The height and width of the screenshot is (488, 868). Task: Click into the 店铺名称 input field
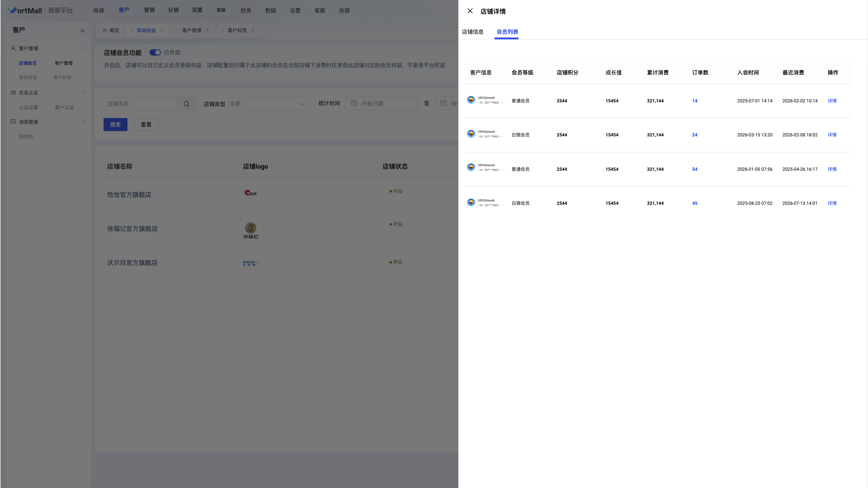tap(140, 104)
